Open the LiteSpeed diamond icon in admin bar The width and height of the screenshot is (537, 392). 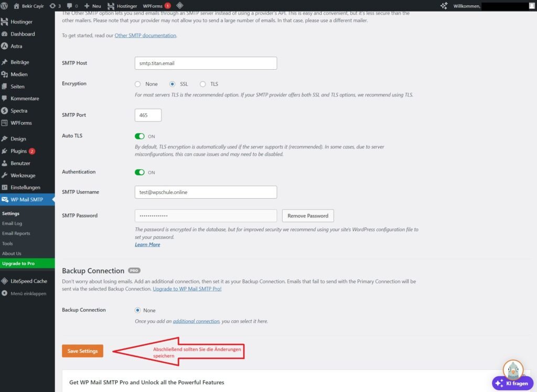180,5
